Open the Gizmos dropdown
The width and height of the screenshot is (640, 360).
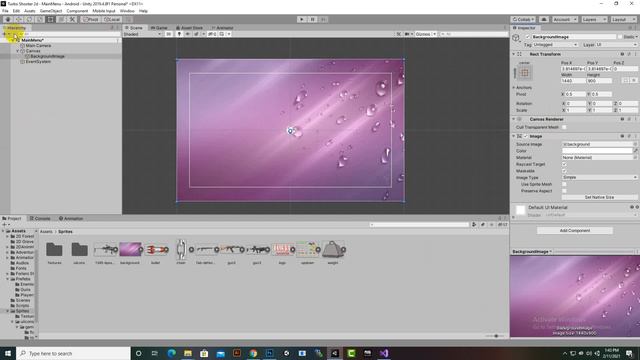[x=426, y=34]
